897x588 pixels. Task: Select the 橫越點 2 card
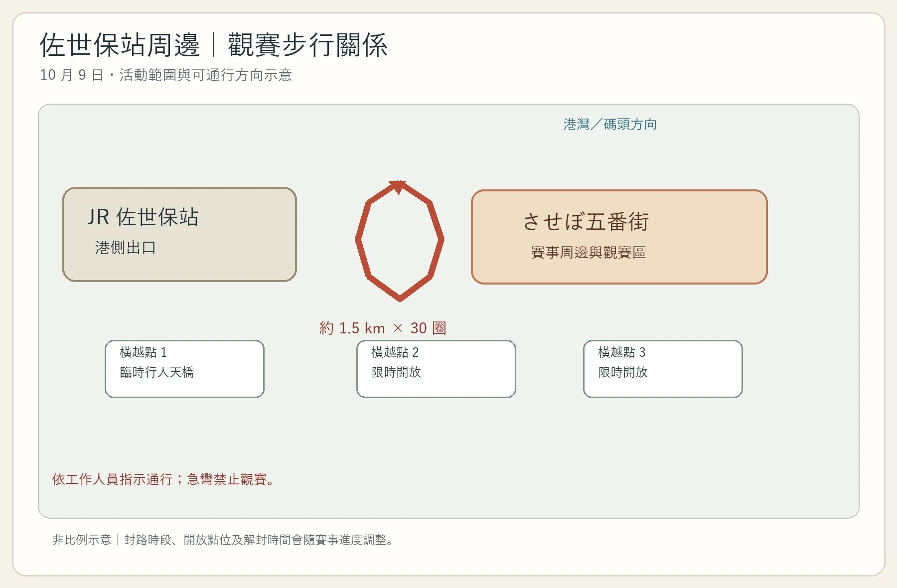point(436,369)
